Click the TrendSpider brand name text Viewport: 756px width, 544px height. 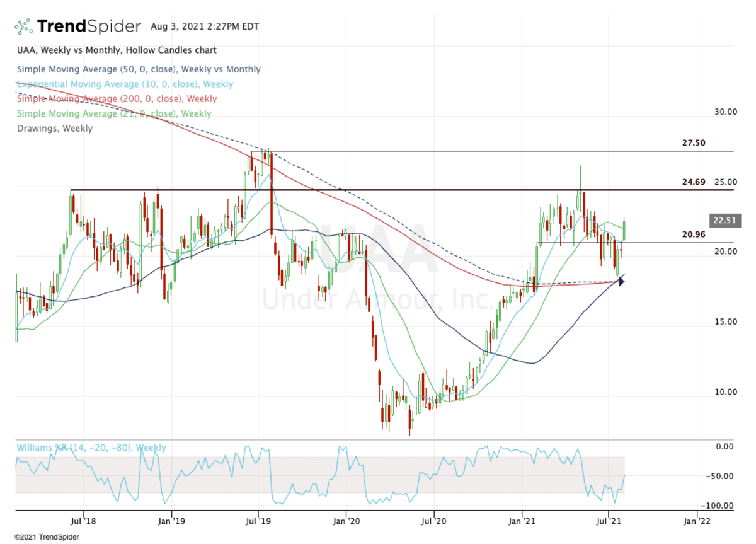click(89, 26)
